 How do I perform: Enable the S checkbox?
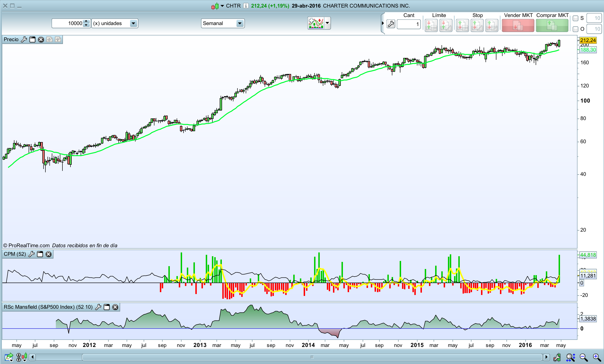point(575,18)
